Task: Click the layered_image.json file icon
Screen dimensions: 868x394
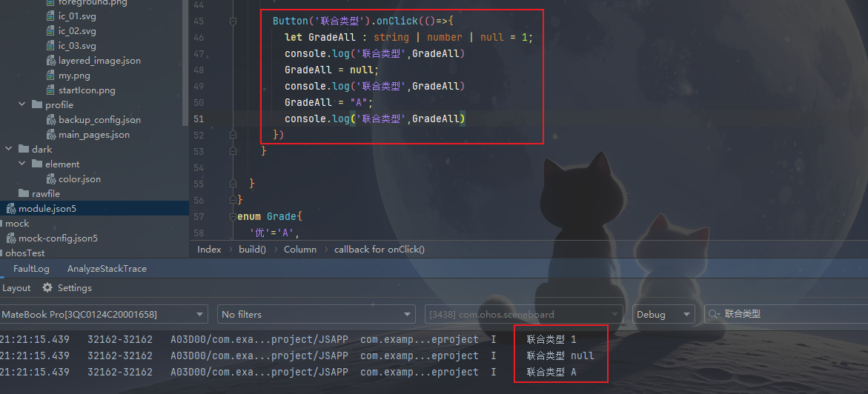Action: 51,60
